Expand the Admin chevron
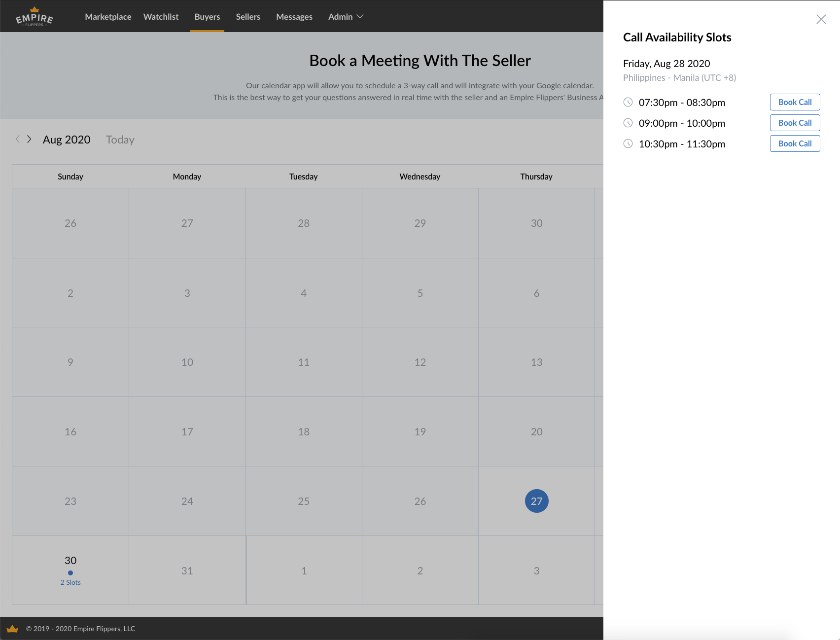Viewport: 840px width, 640px height. point(360,16)
